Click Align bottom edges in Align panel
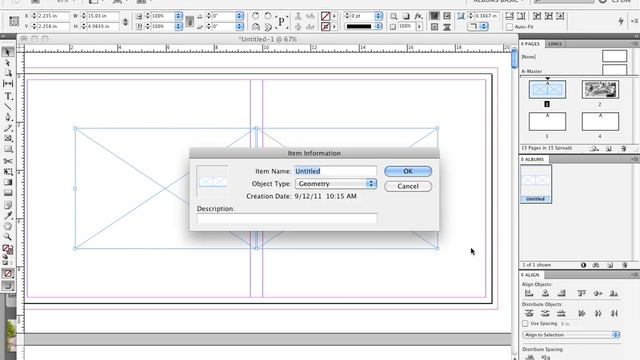This screenshot has height=360, width=640. 614,293
